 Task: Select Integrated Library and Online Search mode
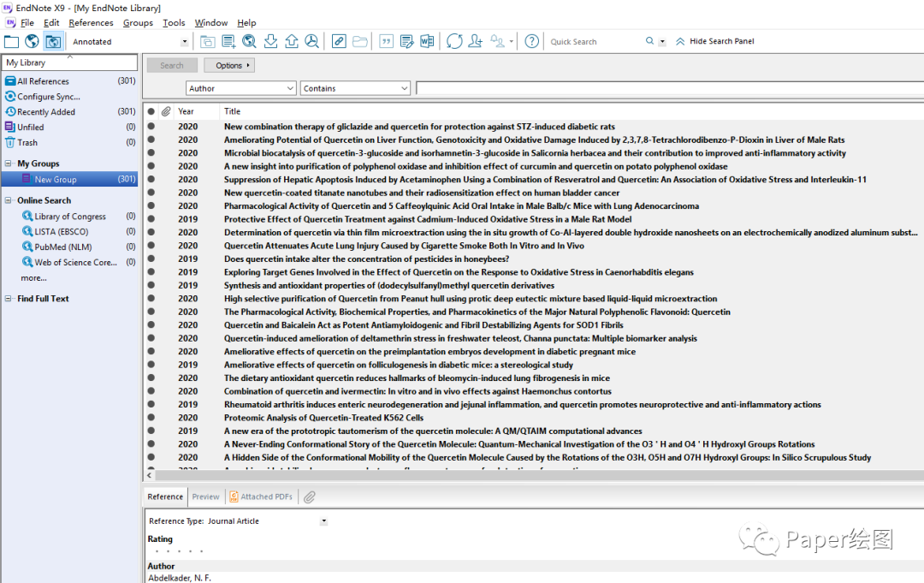53,41
